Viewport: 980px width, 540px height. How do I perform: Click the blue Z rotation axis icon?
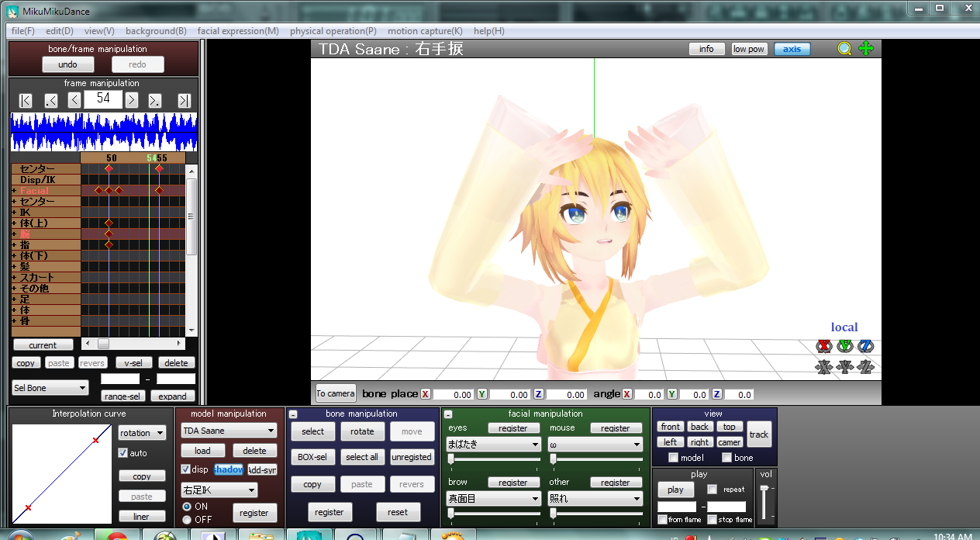point(866,346)
